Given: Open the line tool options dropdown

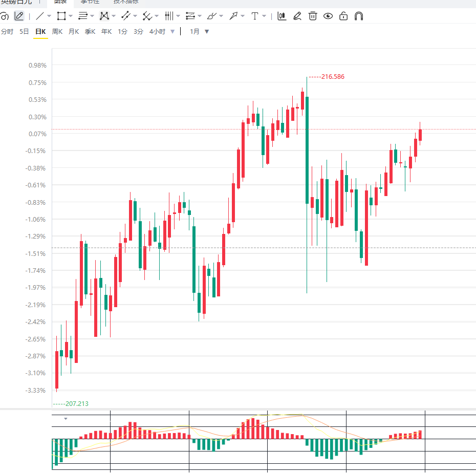Looking at the screenshot, I should [x=49, y=16].
